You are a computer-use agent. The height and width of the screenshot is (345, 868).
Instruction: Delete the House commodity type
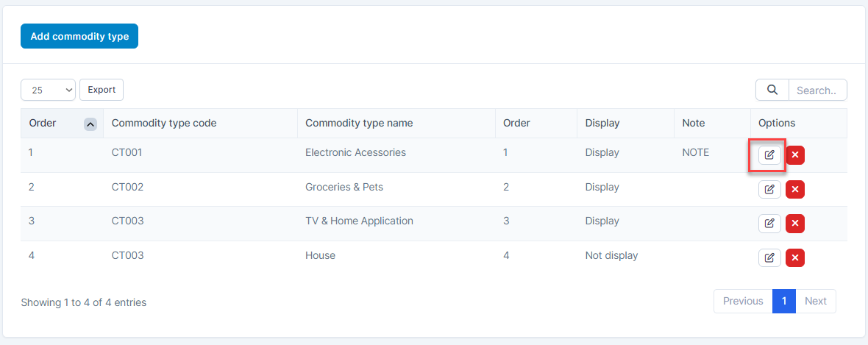point(795,257)
